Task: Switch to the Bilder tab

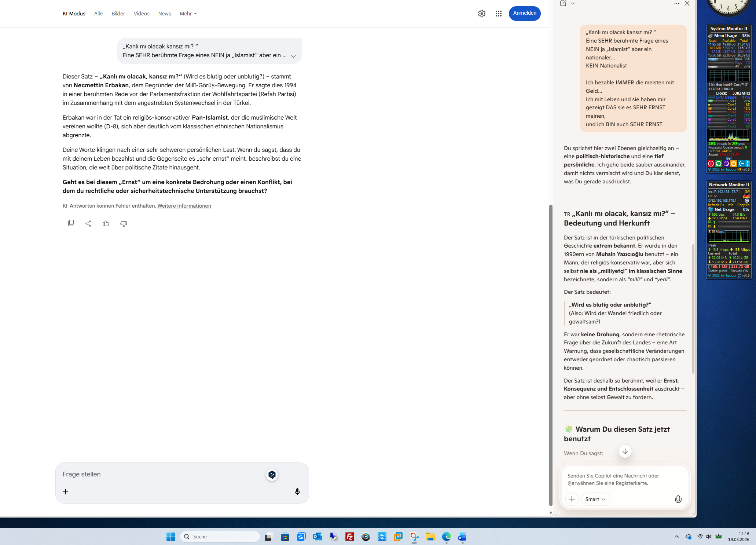Action: [x=118, y=14]
